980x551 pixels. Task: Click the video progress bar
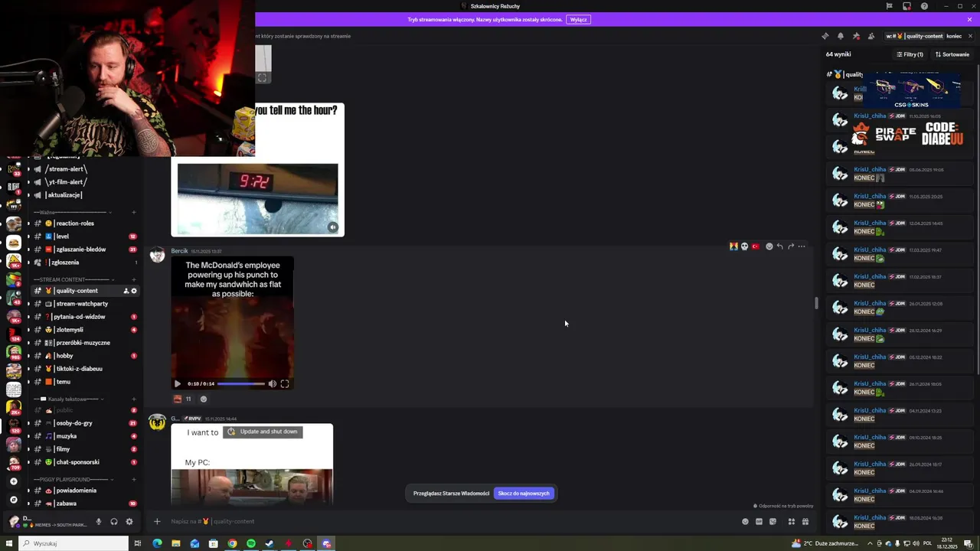pos(241,384)
